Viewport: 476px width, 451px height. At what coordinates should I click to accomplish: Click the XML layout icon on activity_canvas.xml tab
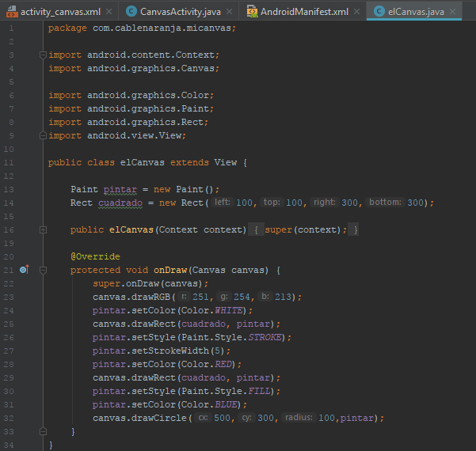(12, 12)
